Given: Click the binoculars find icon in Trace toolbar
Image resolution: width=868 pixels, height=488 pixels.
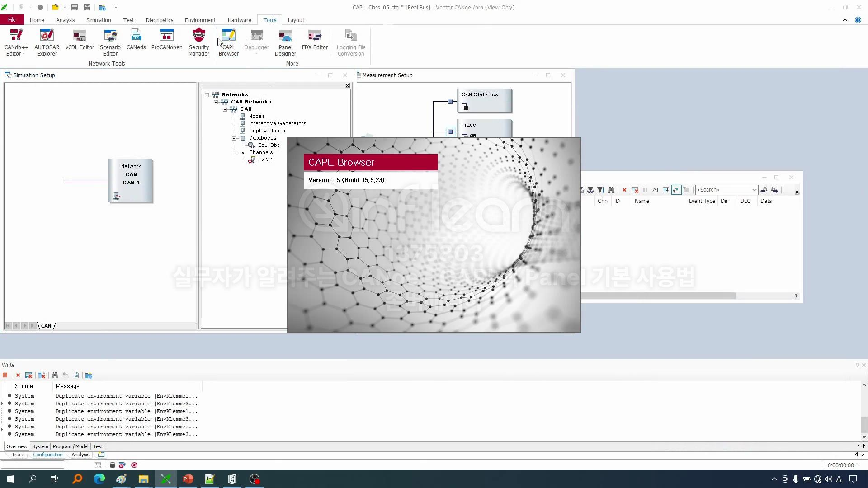Looking at the screenshot, I should pos(611,190).
